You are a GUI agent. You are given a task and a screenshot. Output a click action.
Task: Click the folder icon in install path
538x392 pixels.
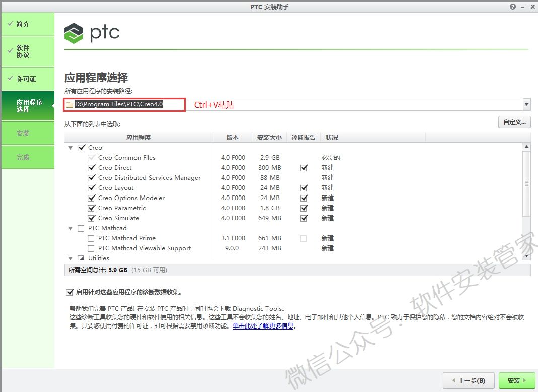click(x=70, y=105)
